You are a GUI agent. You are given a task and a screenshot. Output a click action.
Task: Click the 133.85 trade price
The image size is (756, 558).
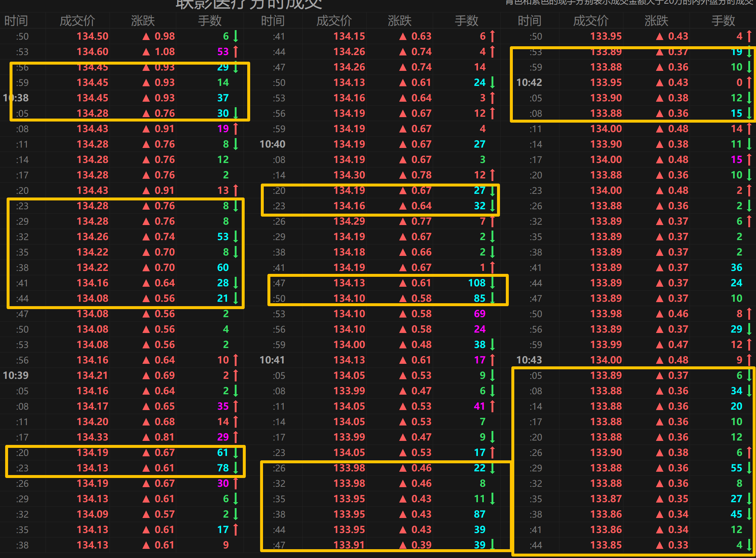pos(606,545)
